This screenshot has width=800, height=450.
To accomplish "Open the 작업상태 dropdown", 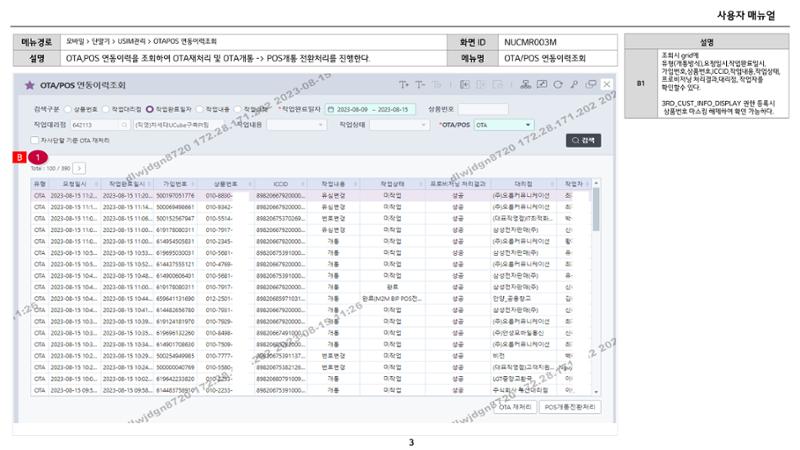I will point(399,125).
